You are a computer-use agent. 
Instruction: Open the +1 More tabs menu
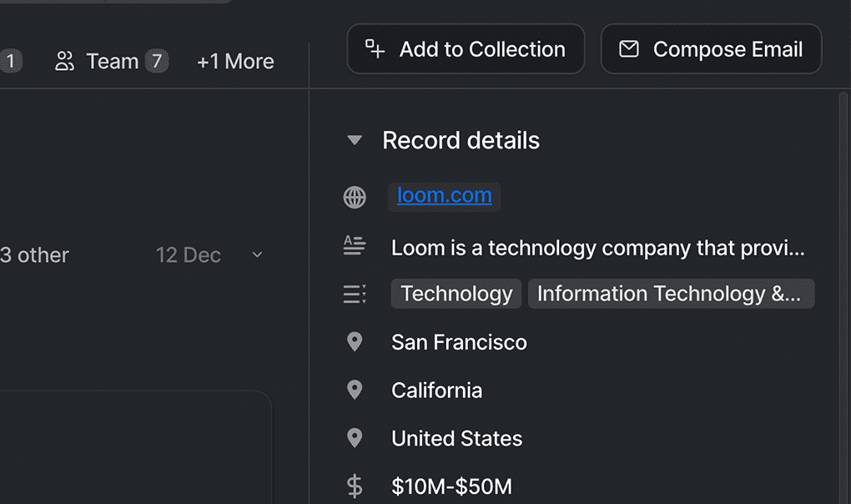(235, 62)
